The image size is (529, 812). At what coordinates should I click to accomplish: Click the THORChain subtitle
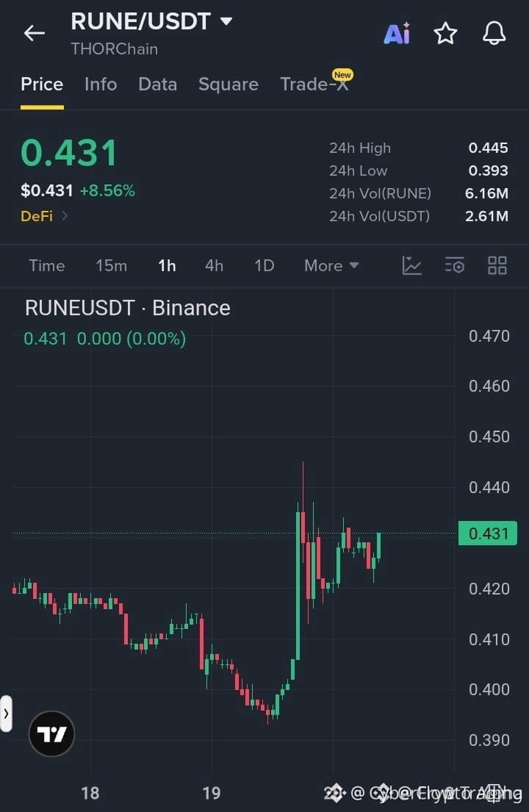pyautogui.click(x=115, y=49)
